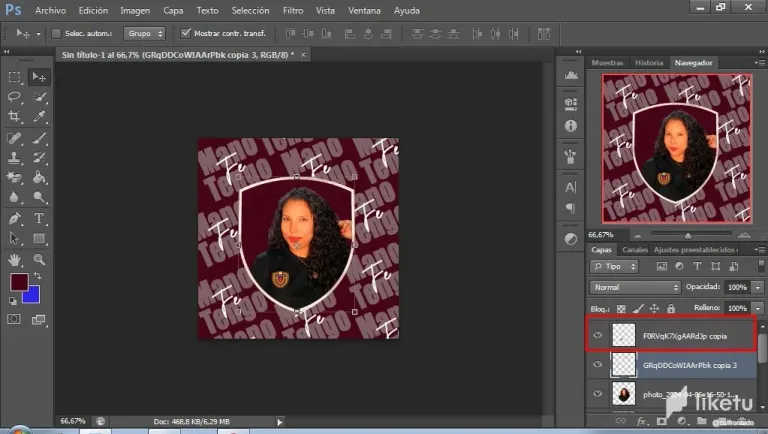The image size is (768, 434).
Task: Select the Hand tool
Action: 14,260
